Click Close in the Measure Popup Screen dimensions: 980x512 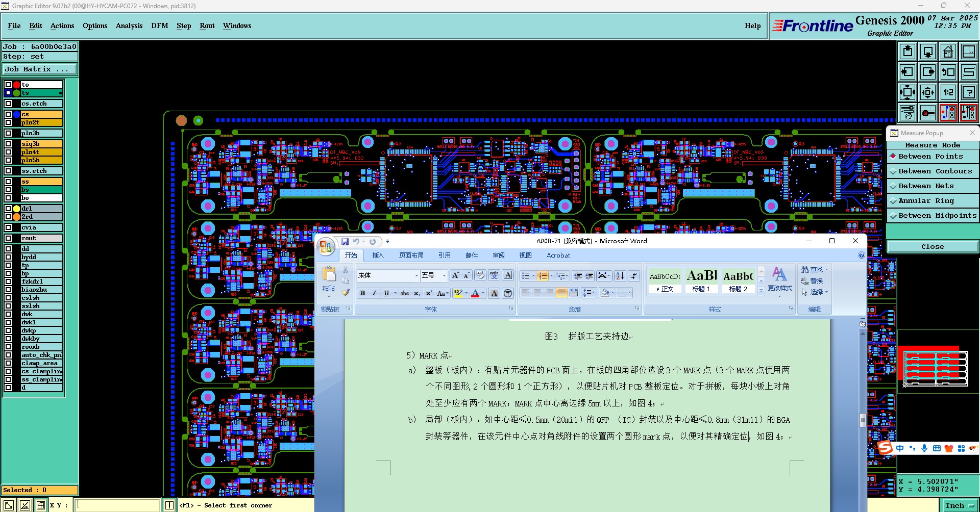click(x=933, y=247)
